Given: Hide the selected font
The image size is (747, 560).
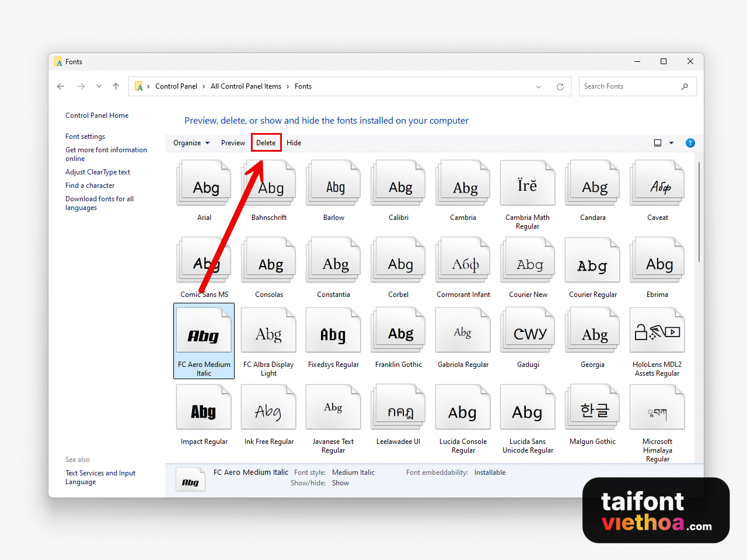Looking at the screenshot, I should point(294,143).
